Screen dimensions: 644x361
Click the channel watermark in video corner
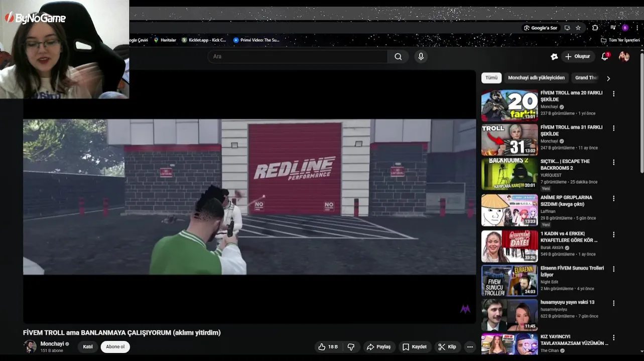465,309
